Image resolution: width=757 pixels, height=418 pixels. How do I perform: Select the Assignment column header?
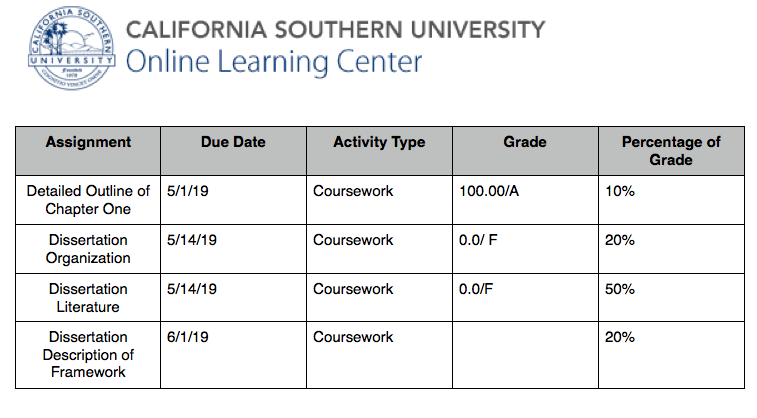click(x=88, y=142)
